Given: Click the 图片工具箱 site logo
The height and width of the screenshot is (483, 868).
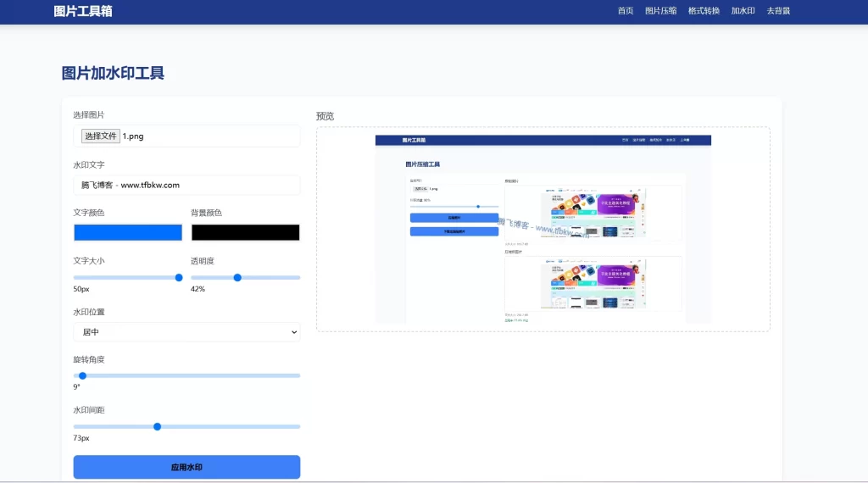Looking at the screenshot, I should click(x=82, y=11).
